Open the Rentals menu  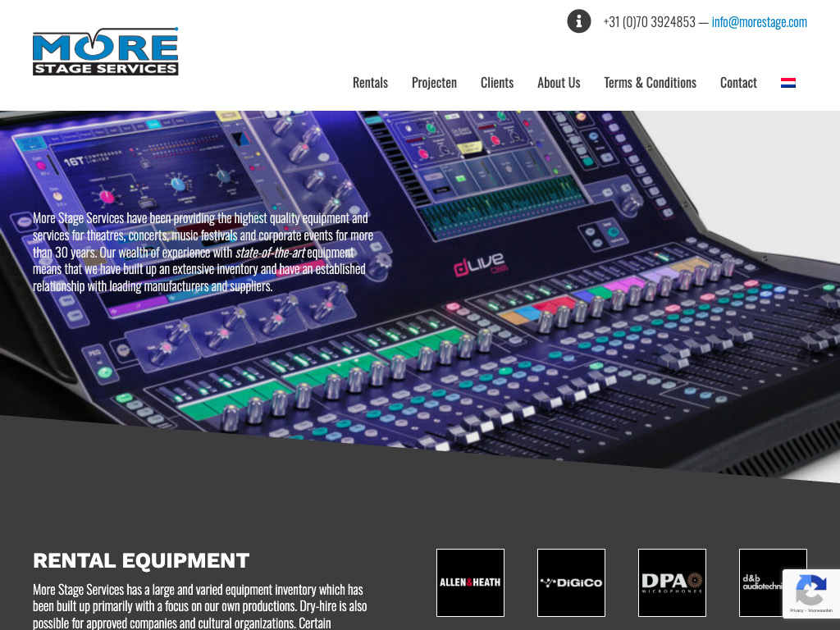(x=370, y=83)
